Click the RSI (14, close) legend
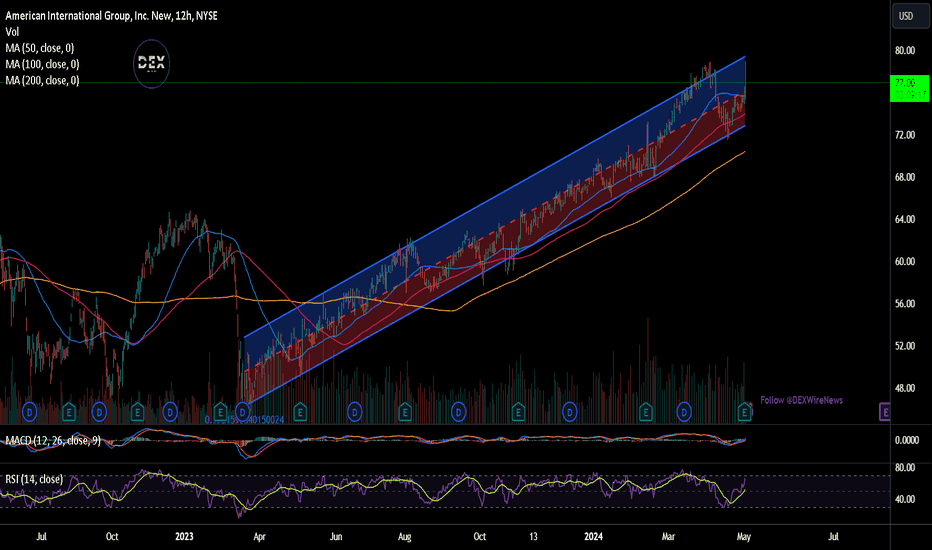This screenshot has height=550, width=932. tap(34, 479)
